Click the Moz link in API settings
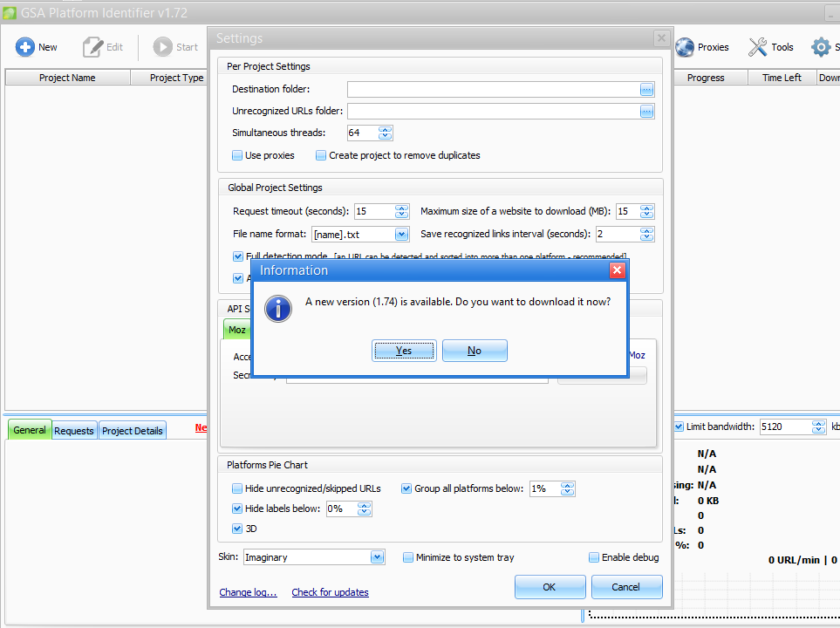 [637, 355]
